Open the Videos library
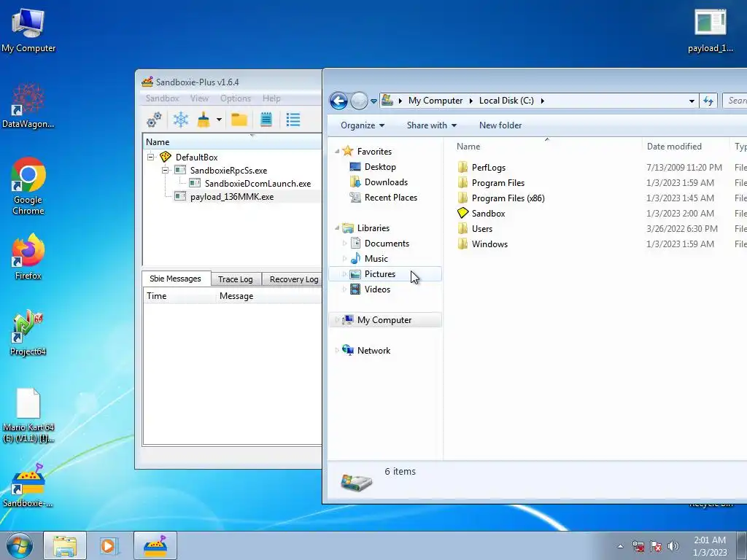747x560 pixels. 377,289
